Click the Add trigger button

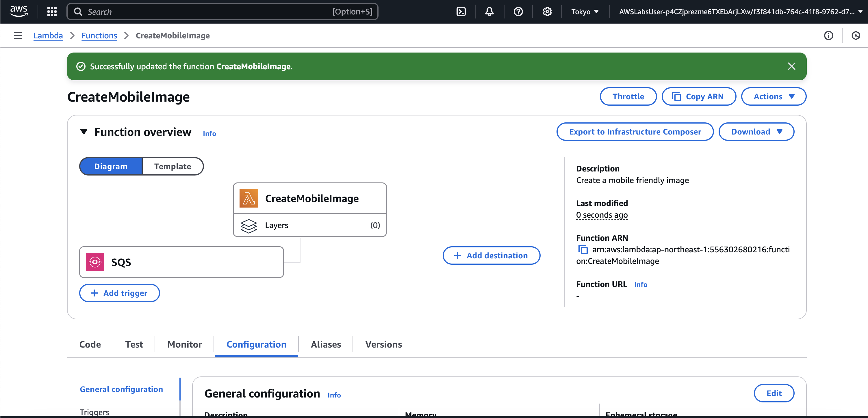tap(119, 293)
